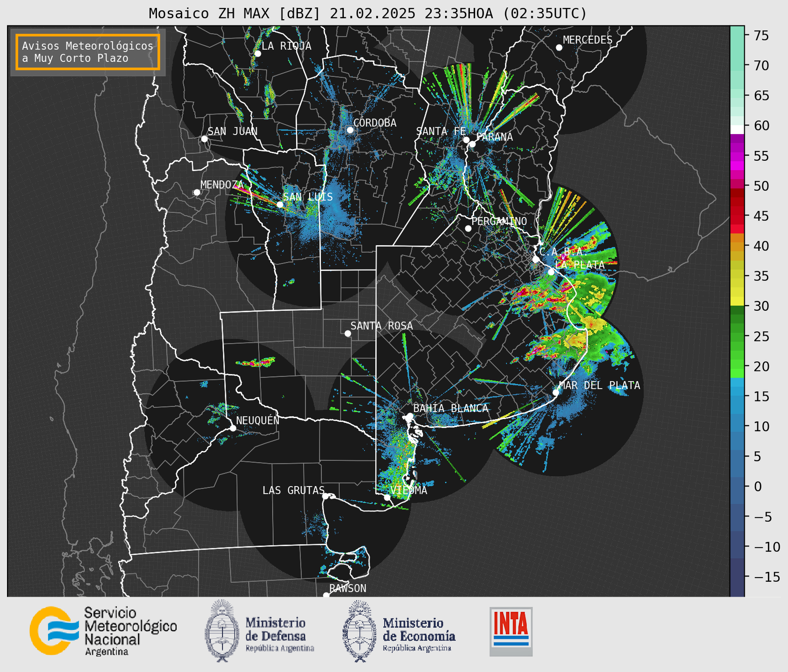
Task: Click the MERCEDES label text
Action: [588, 40]
